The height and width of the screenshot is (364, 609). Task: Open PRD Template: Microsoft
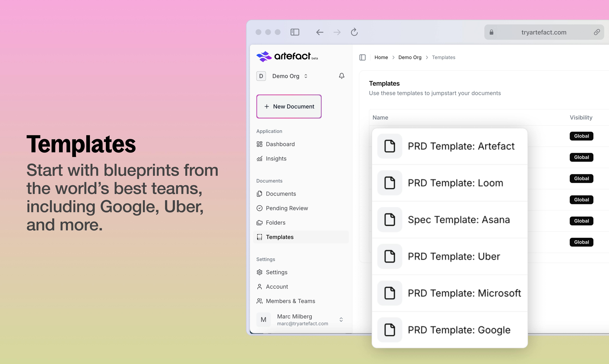[x=450, y=293]
